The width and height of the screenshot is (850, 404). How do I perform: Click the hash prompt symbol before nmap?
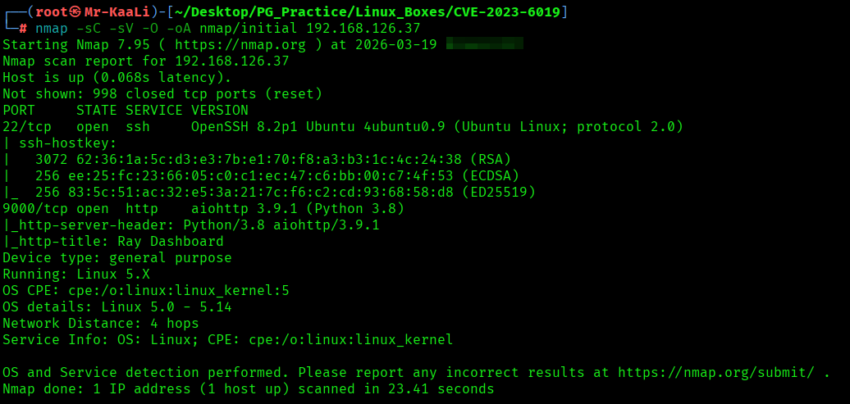tap(22, 28)
